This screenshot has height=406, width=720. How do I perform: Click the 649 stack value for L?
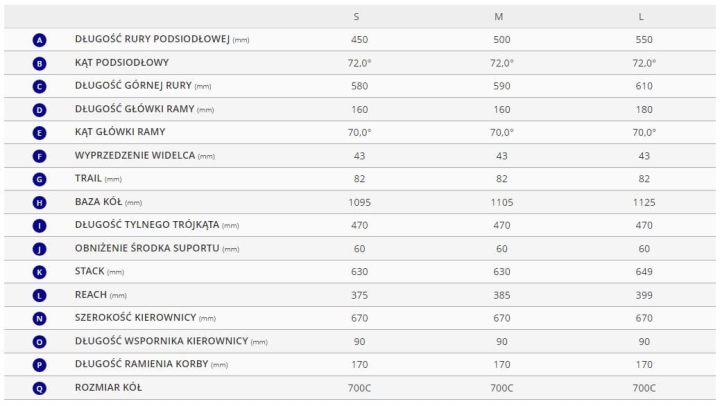pyautogui.click(x=644, y=272)
